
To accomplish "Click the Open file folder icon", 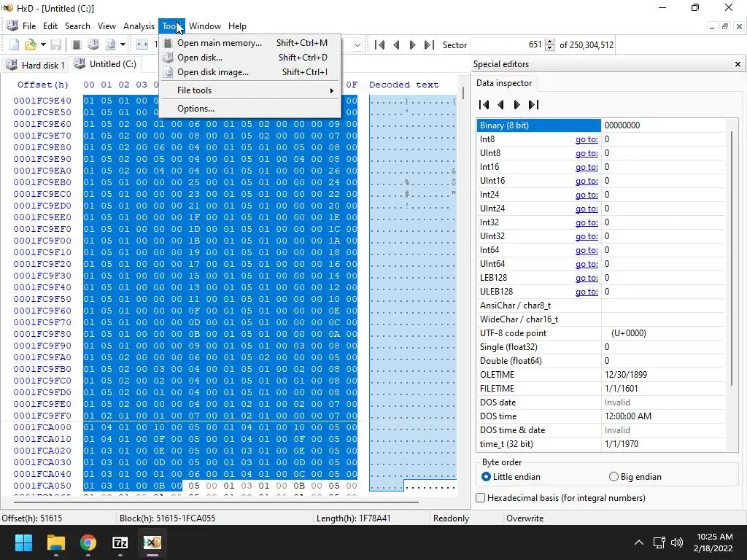I will tap(31, 44).
